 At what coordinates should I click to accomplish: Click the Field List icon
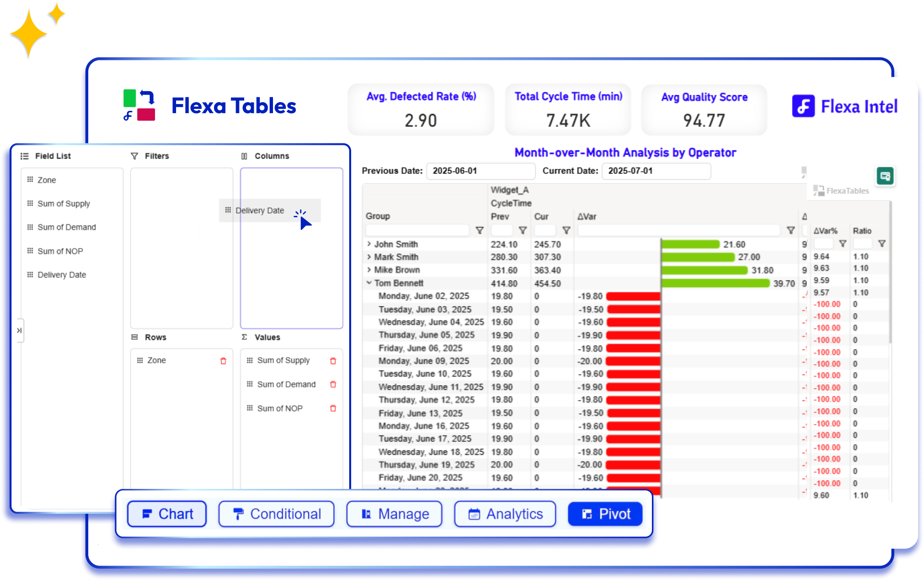[x=24, y=155]
